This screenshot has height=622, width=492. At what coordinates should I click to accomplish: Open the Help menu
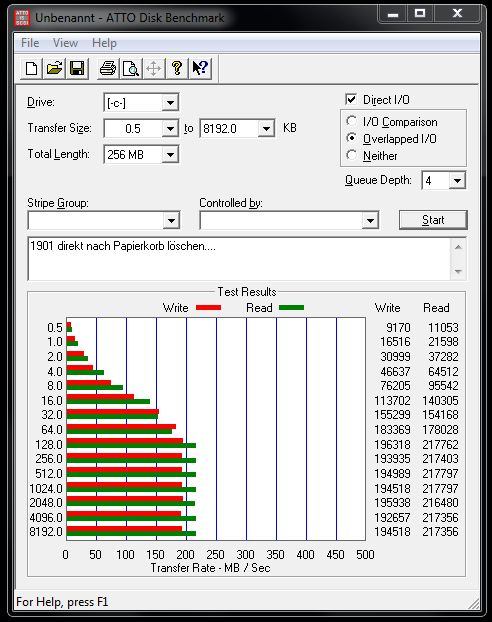click(x=104, y=42)
